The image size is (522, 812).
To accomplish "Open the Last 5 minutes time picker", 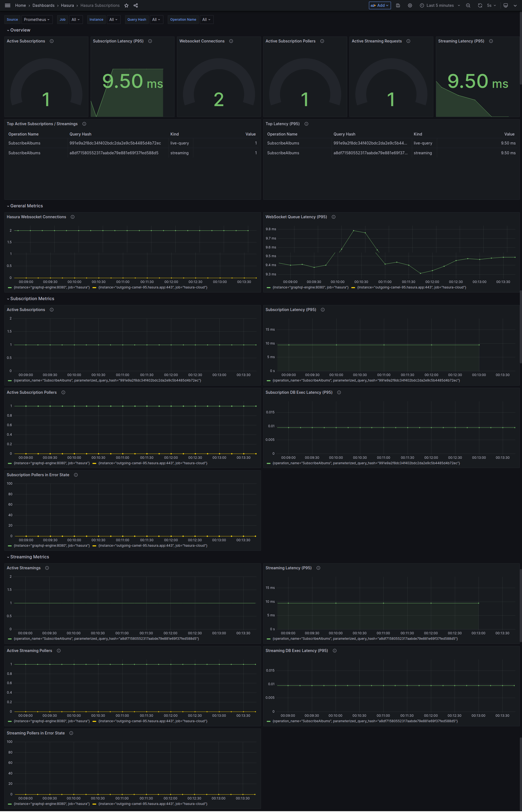I will 440,5.
